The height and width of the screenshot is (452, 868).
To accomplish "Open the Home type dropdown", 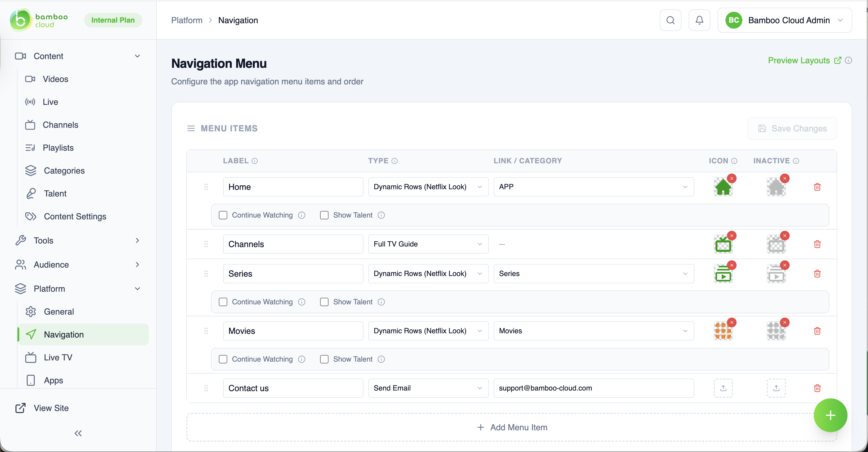I will [428, 187].
